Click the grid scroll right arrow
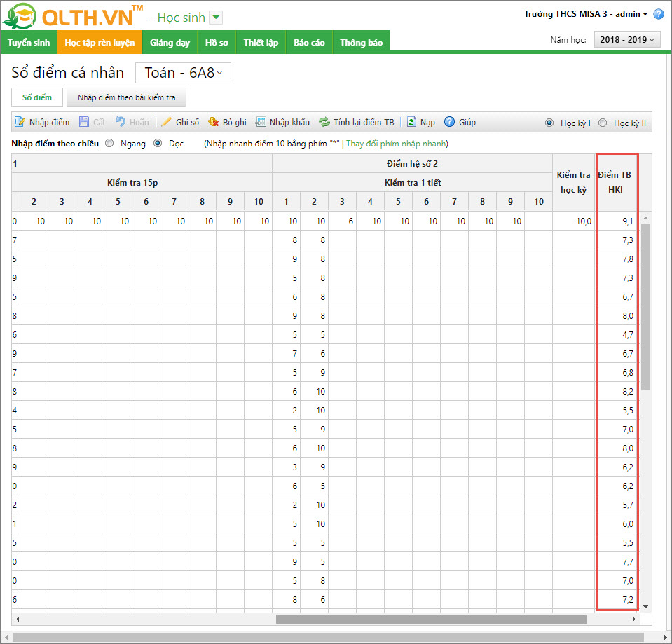 pos(634,619)
